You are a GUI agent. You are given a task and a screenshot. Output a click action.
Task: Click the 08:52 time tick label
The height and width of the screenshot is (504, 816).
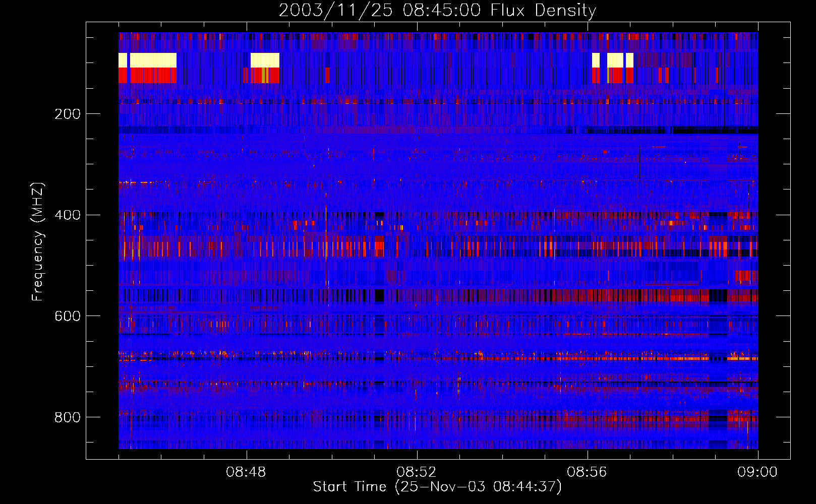click(x=417, y=472)
